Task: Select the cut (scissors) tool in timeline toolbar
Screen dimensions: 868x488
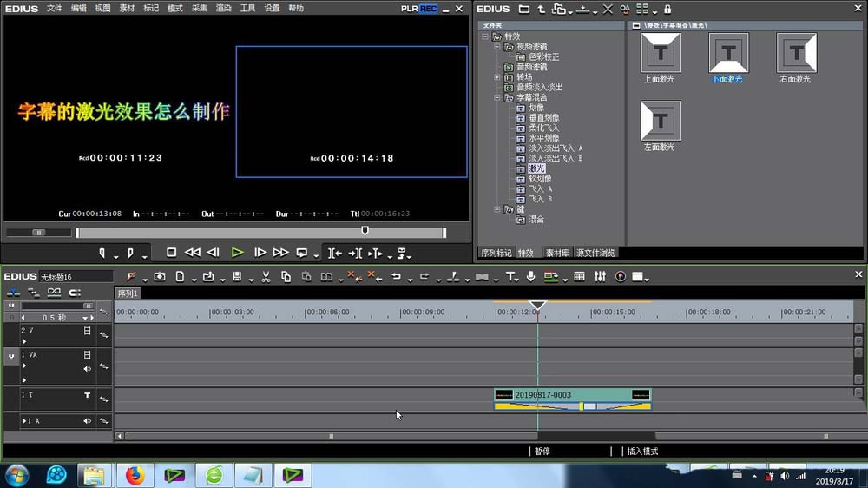Action: (x=266, y=276)
